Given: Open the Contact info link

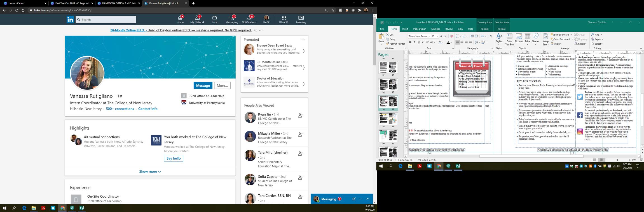Looking at the screenshot, I should 148,109.
